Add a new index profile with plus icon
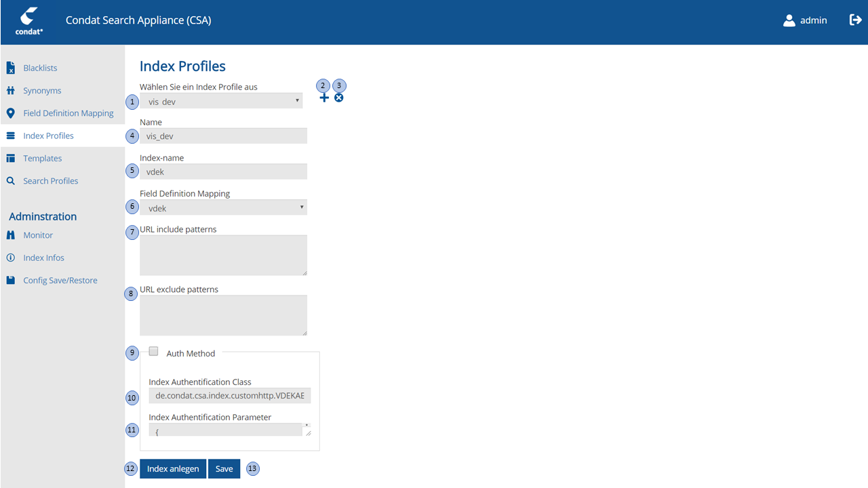This screenshot has height=488, width=868. (324, 98)
